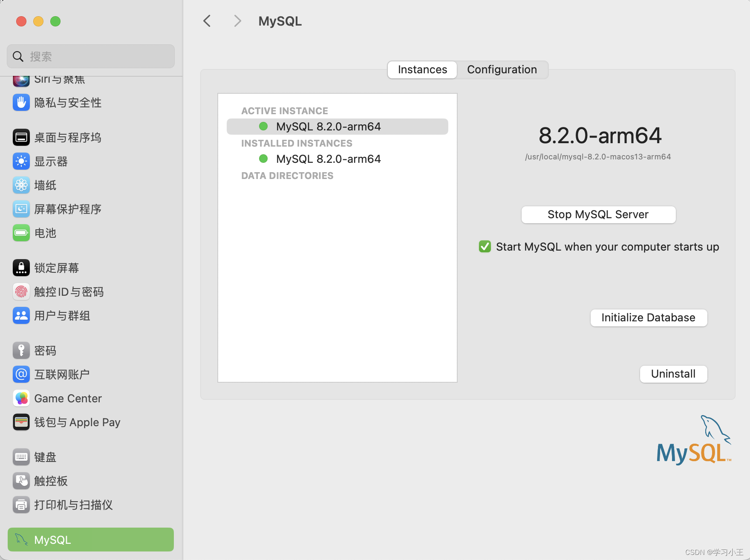
Task: Open 钱包与 Apple Pay settings
Action: pos(77,422)
